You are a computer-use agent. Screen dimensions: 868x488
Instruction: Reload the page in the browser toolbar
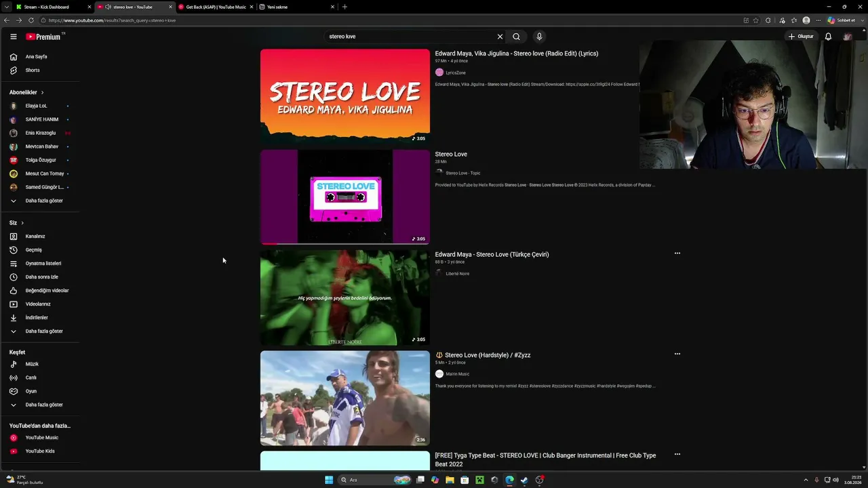[31, 20]
